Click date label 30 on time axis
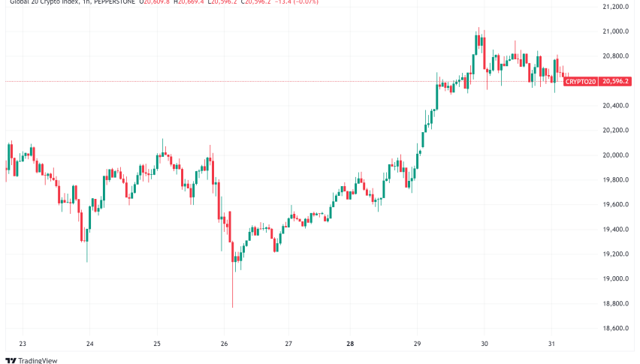 (485, 344)
